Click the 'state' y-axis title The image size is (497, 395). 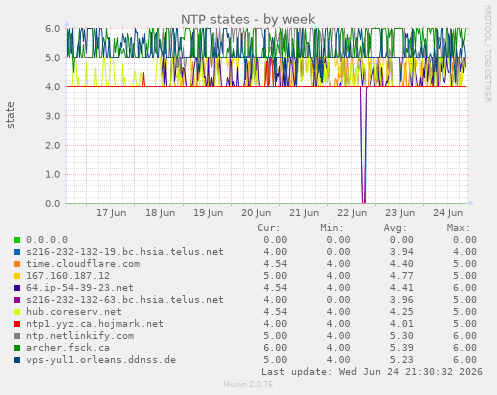point(11,115)
